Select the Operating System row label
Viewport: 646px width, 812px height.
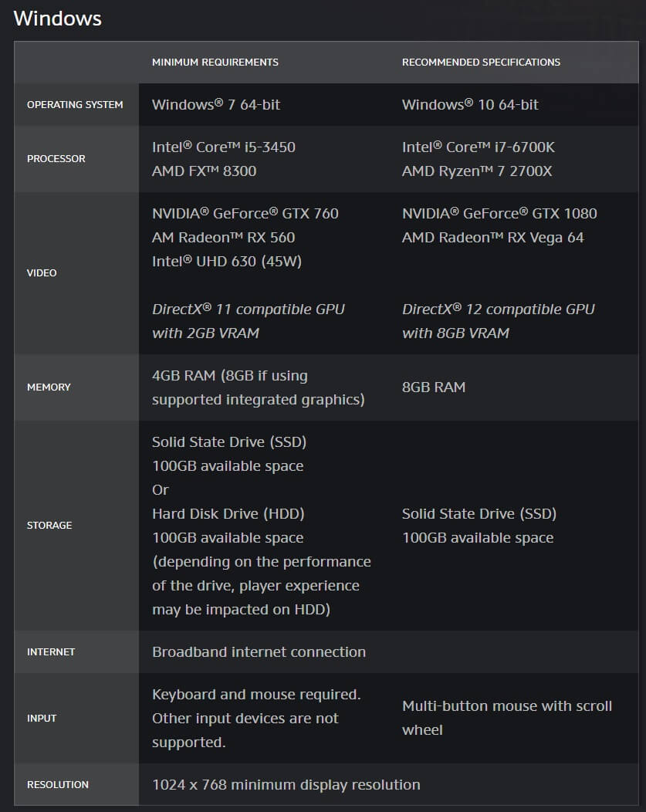coord(75,105)
